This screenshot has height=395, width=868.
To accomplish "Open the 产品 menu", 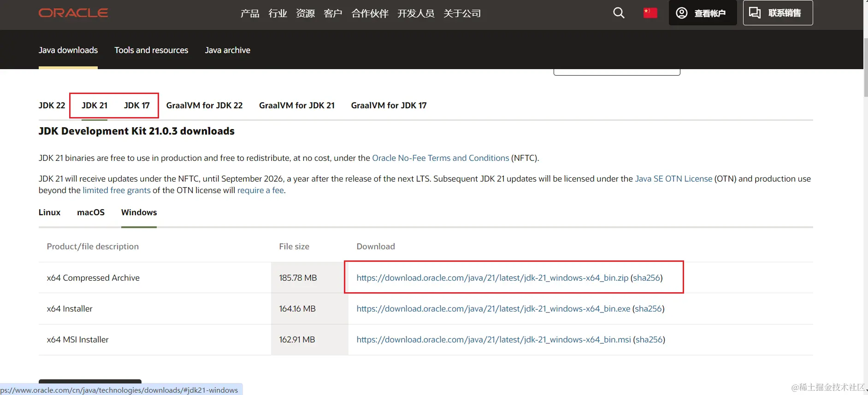I will point(250,13).
